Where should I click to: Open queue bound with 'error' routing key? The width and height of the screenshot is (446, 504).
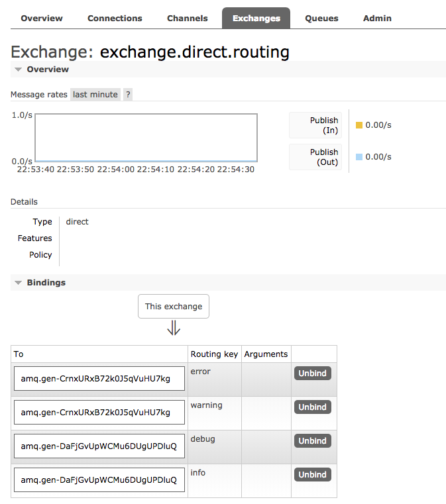coord(99,379)
